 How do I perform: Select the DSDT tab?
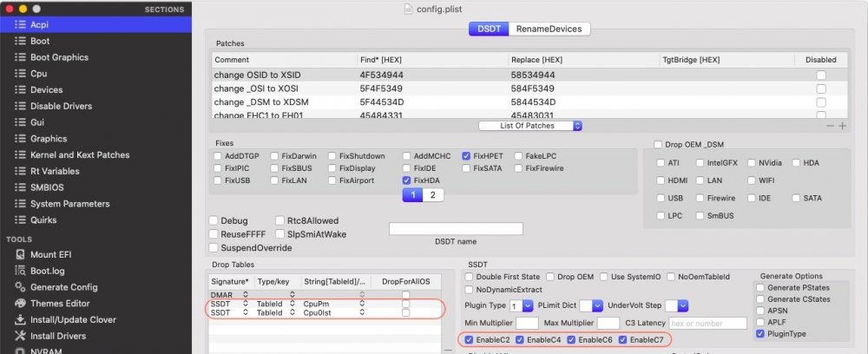(488, 29)
